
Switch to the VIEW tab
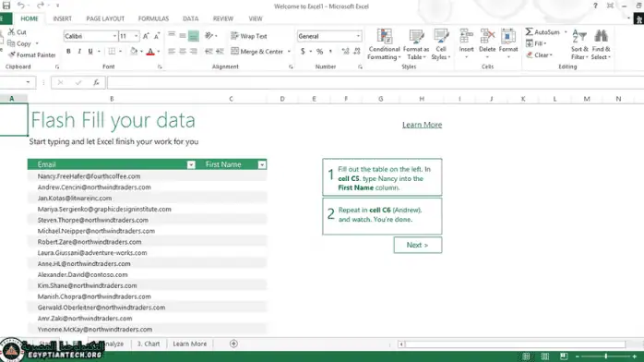pos(255,18)
